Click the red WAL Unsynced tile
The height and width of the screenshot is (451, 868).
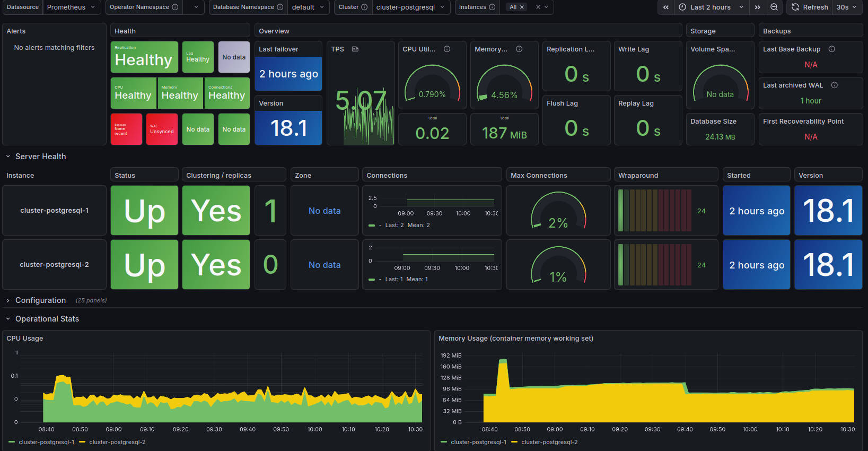pyautogui.click(x=162, y=129)
